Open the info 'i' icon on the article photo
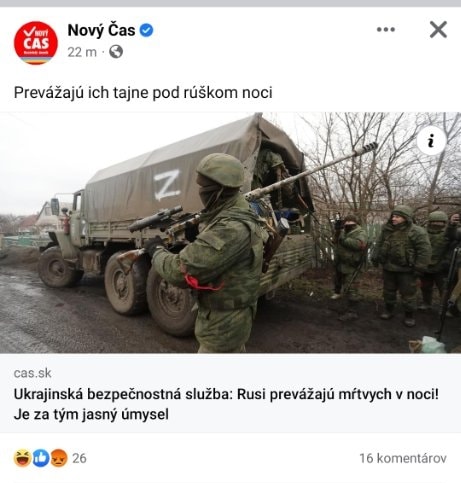 [x=431, y=141]
